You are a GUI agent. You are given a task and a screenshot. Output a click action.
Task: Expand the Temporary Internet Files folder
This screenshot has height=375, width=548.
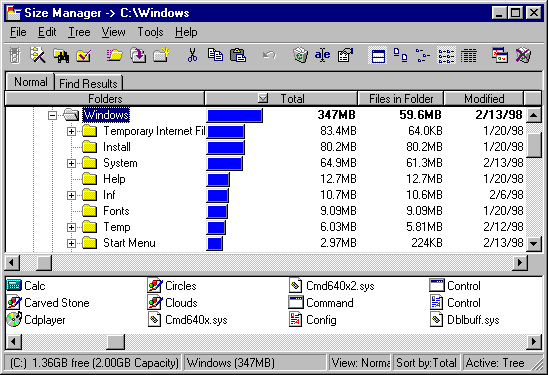[x=71, y=131]
